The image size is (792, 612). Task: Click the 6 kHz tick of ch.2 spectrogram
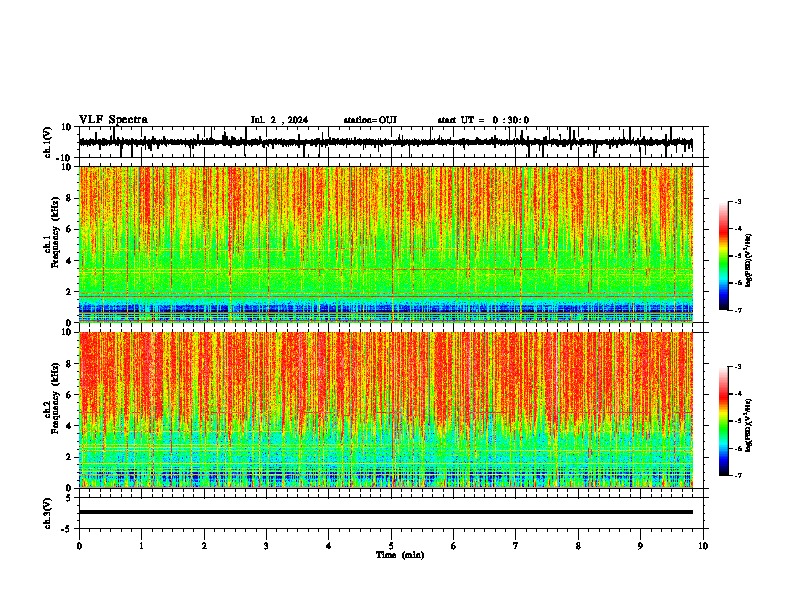[x=69, y=395]
